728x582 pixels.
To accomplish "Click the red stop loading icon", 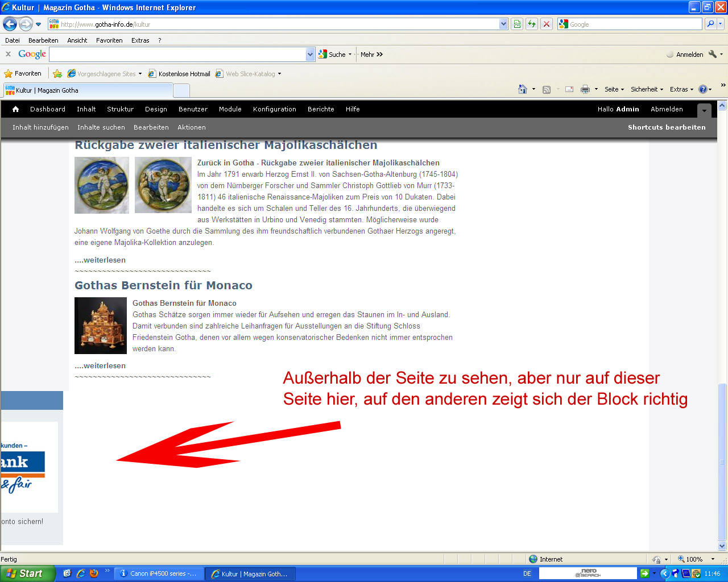I will pyautogui.click(x=547, y=24).
